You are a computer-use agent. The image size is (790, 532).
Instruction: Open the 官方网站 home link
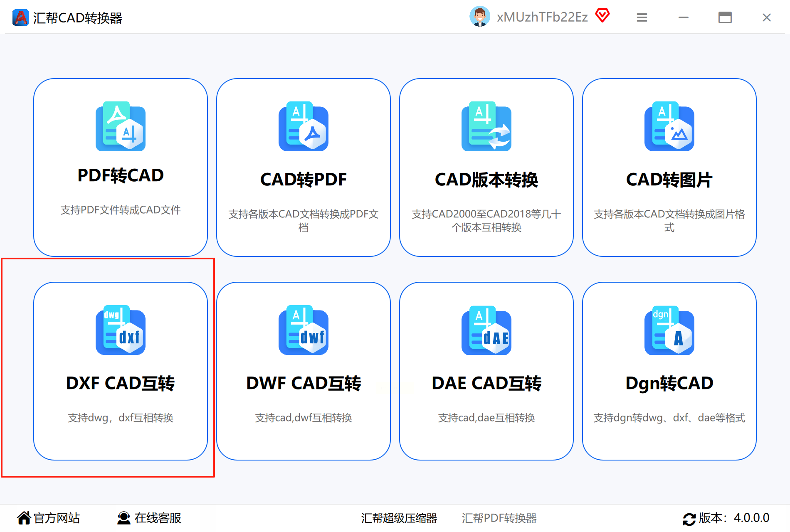coord(48,518)
